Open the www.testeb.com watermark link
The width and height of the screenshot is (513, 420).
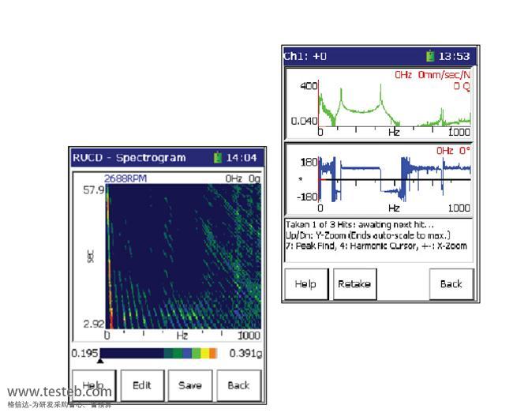click(x=59, y=392)
